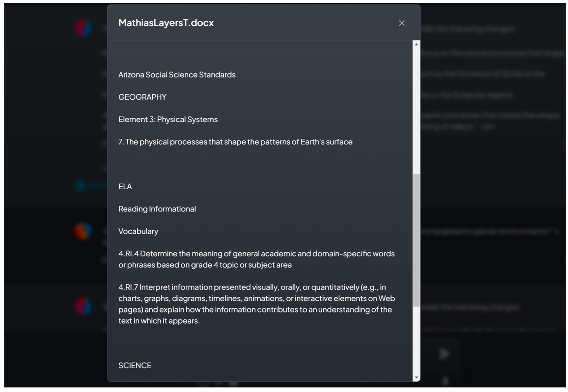Viewport: 568px width, 392px height.
Task: Click the 'Reading Informational' line
Action: click(x=157, y=209)
